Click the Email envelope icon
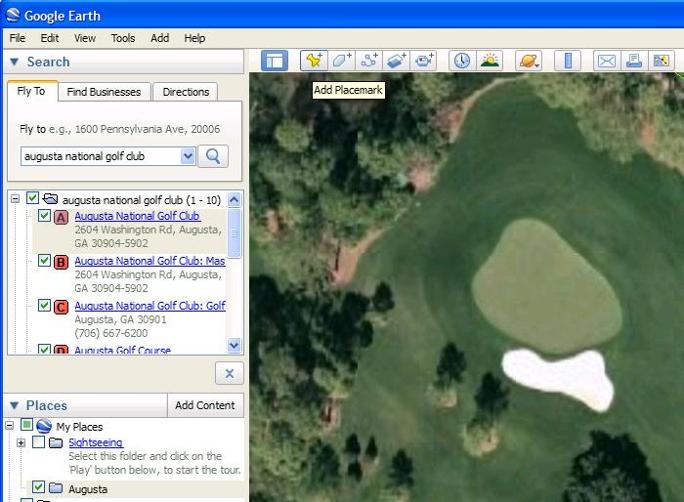 pos(607,61)
